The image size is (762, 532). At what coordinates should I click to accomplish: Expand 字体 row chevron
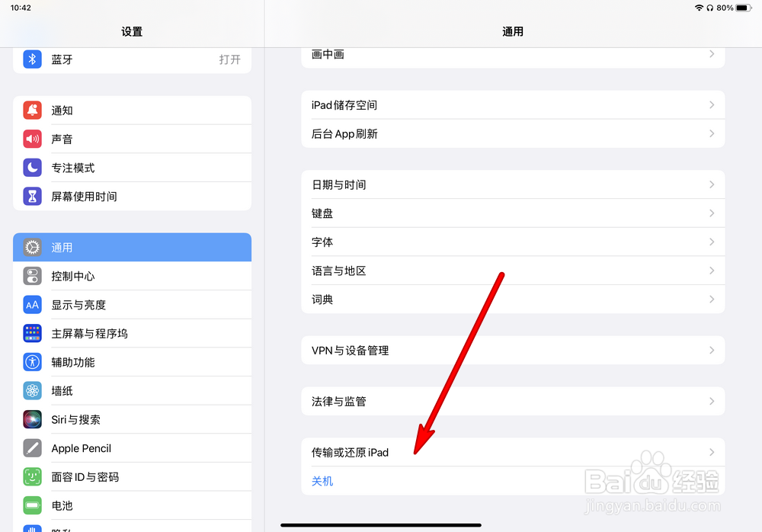pyautogui.click(x=712, y=242)
